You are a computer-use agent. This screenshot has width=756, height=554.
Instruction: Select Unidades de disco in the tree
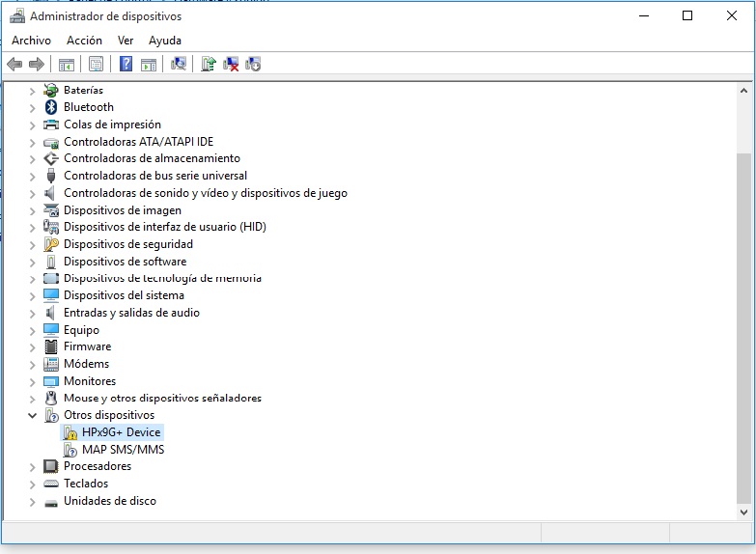click(109, 501)
